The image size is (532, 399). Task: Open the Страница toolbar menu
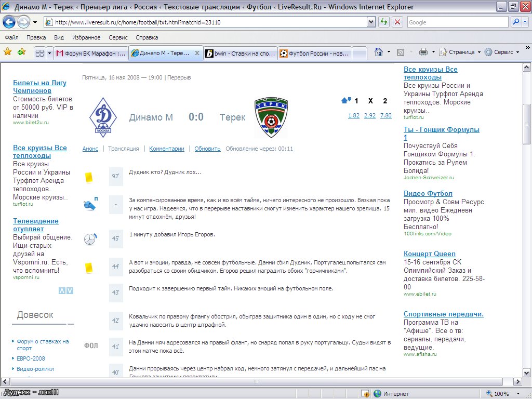pos(460,52)
